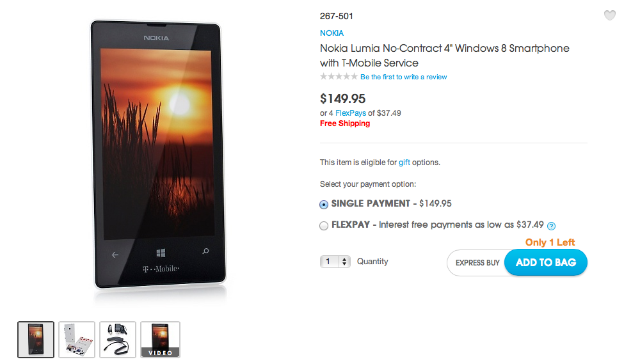View the chargers and accessories thumbnail
The width and height of the screenshot is (624, 364).
pyautogui.click(x=118, y=339)
